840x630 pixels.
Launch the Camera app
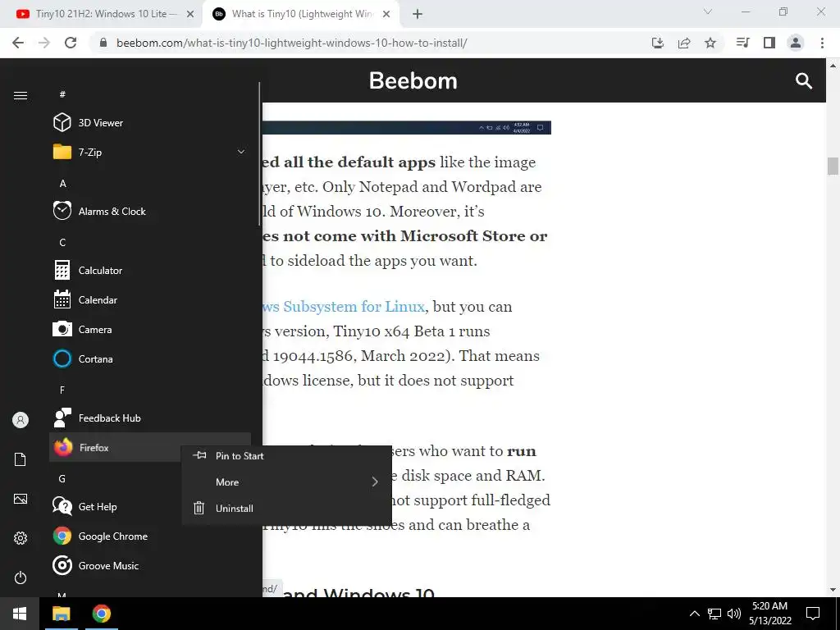pos(150,330)
